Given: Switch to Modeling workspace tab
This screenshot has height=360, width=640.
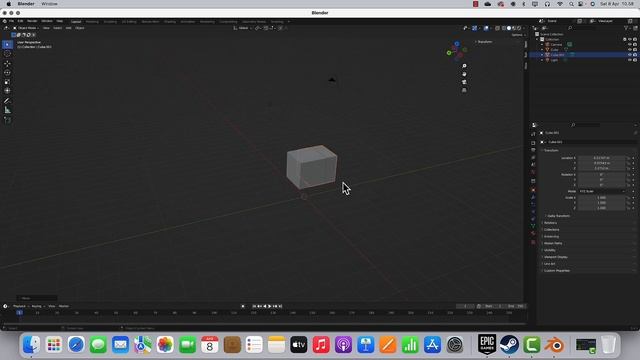Looking at the screenshot, I should [x=92, y=22].
